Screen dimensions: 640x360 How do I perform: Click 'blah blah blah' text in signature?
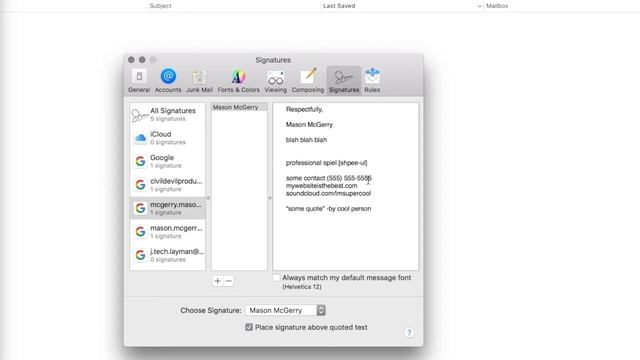tap(306, 140)
